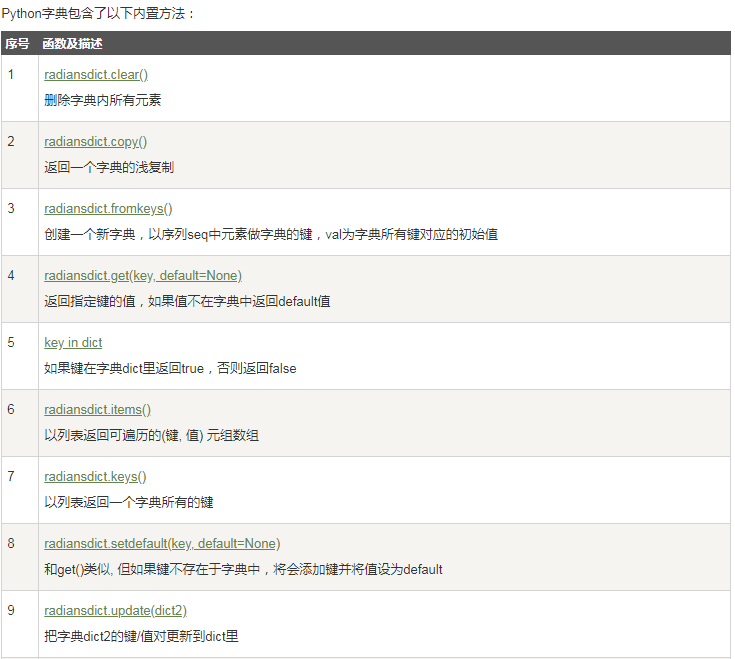Follow the radiansdict.get(key, default=None) link
The height and width of the screenshot is (659, 735).
coord(143,276)
